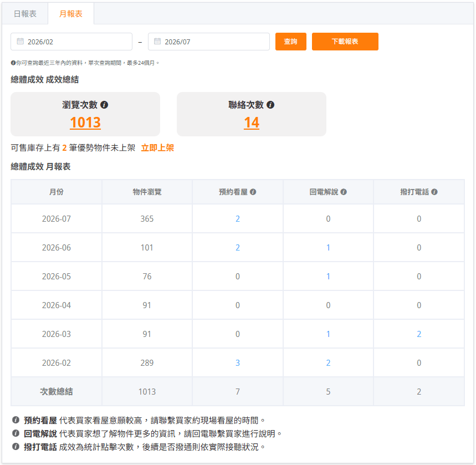Viewport: 476px width, 465px height.
Task: Open 撥打電話 count for 2026-03
Action: pyautogui.click(x=419, y=334)
